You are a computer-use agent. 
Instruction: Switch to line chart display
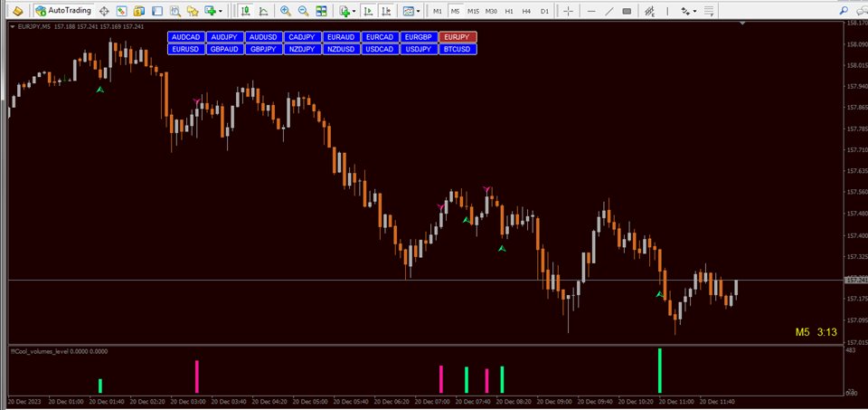(x=263, y=11)
